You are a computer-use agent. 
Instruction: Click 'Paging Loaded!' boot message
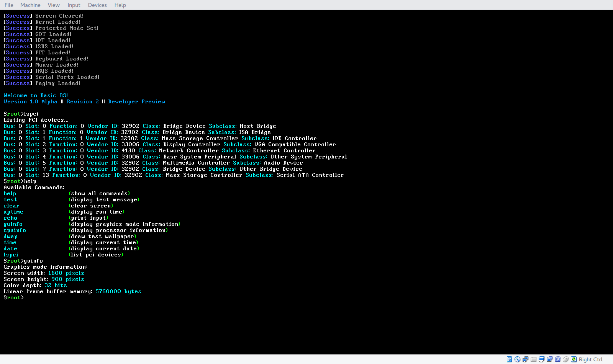58,83
